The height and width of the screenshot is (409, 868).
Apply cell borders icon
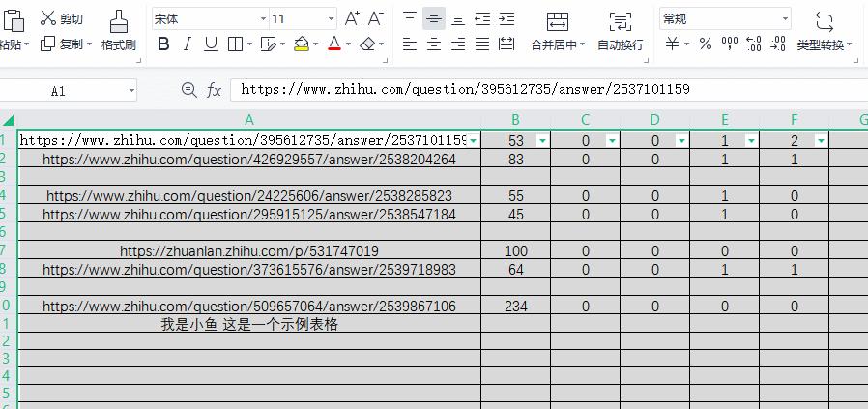pyautogui.click(x=235, y=44)
